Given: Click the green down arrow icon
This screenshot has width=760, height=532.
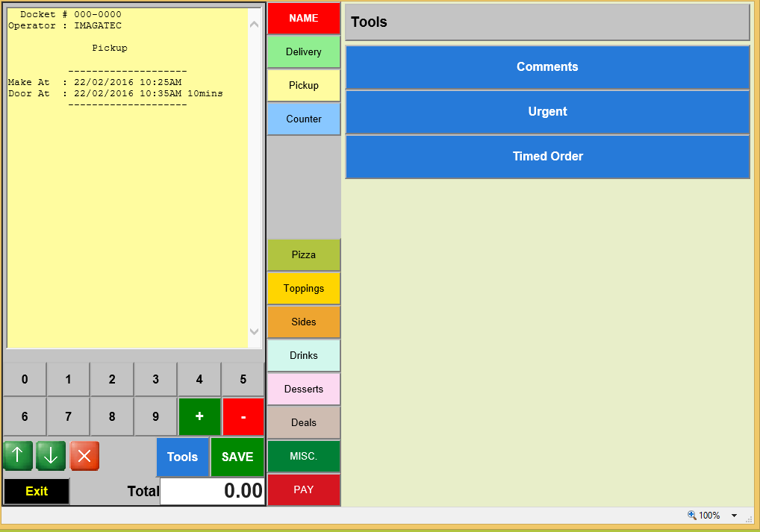Looking at the screenshot, I should [x=51, y=456].
